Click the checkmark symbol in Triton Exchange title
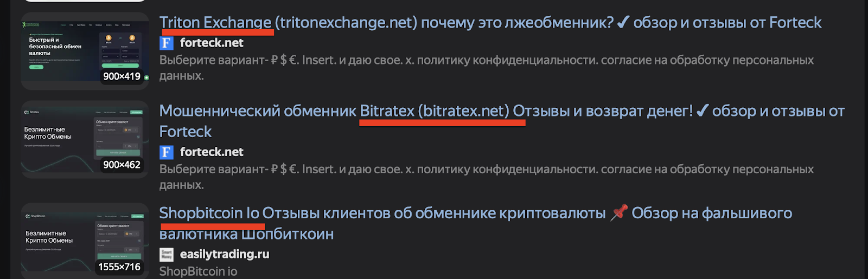Screen dimensions: 868x279 pos(623,22)
